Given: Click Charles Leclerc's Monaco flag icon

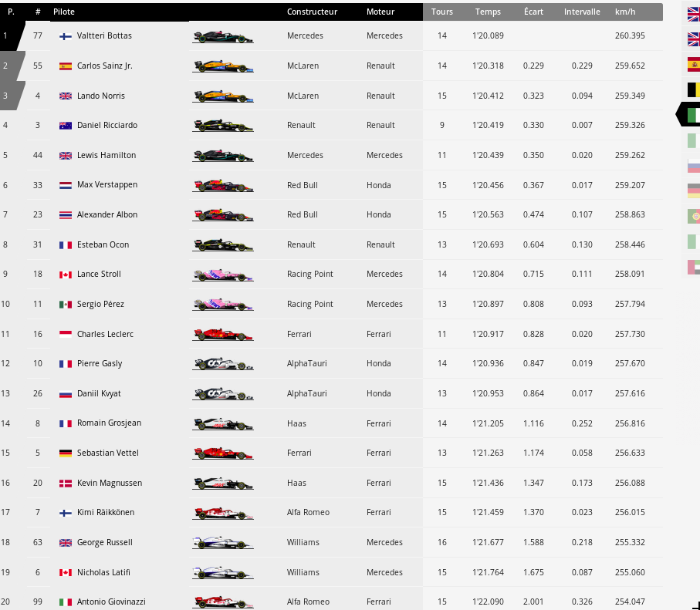Looking at the screenshot, I should 66,334.
